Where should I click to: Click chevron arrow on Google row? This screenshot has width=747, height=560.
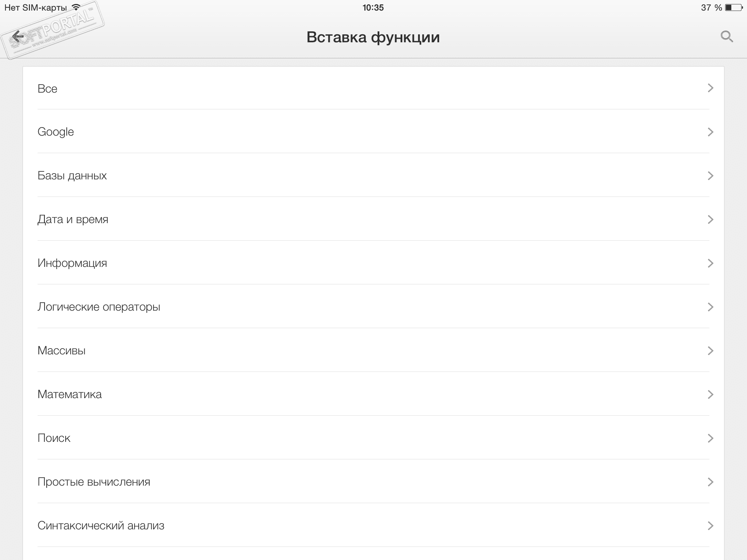point(710,132)
